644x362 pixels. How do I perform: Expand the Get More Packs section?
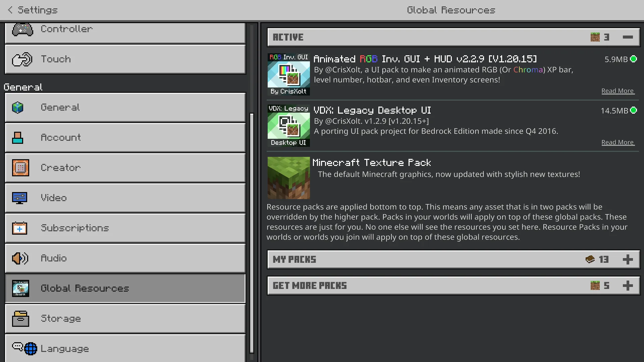(x=628, y=286)
